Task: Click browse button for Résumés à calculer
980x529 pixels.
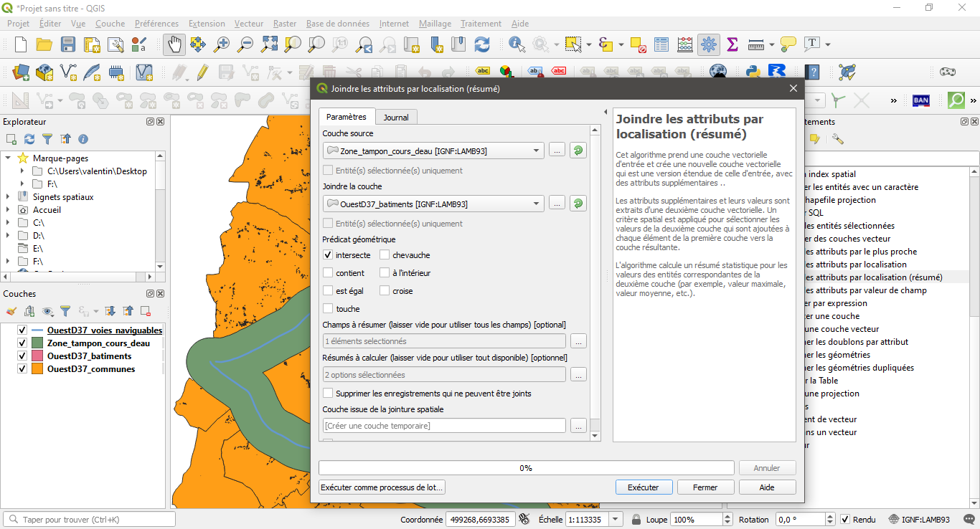Action: (x=578, y=374)
